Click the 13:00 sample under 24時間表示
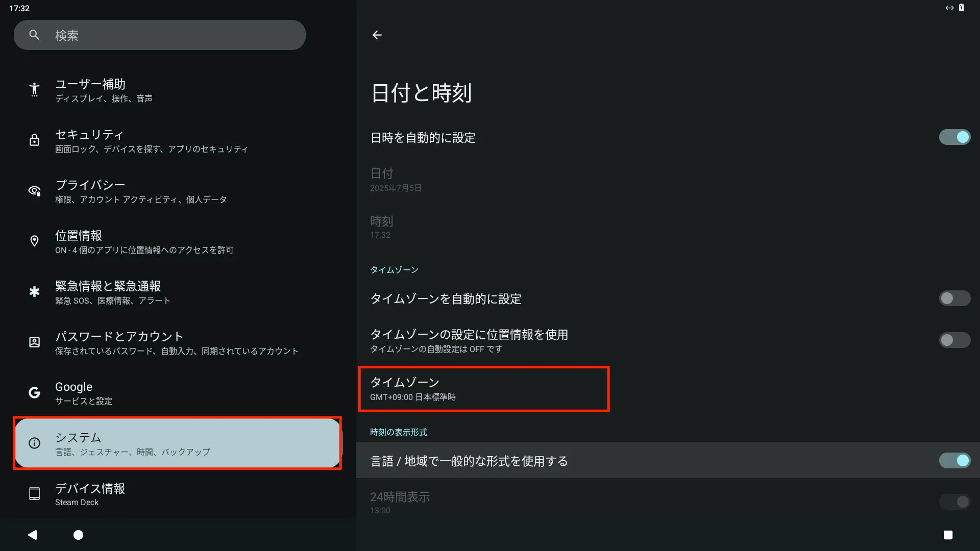 380,510
